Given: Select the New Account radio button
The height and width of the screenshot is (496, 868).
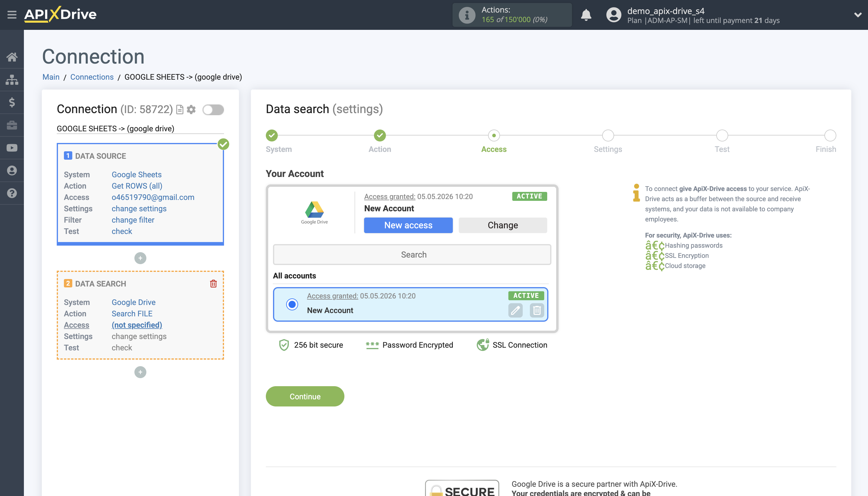Looking at the screenshot, I should point(292,304).
